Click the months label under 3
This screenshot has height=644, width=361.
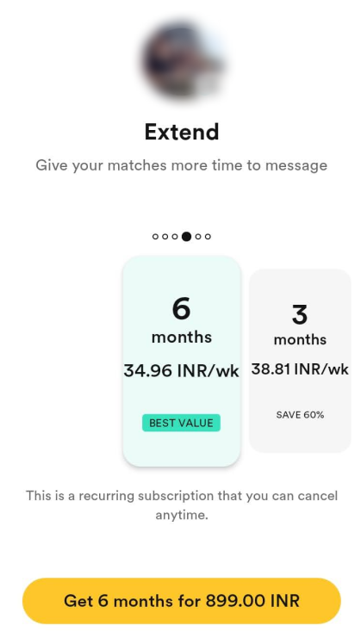point(300,340)
